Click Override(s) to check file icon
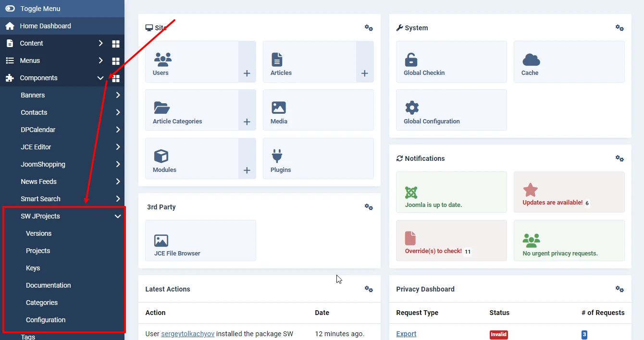The height and width of the screenshot is (340, 644). 410,238
